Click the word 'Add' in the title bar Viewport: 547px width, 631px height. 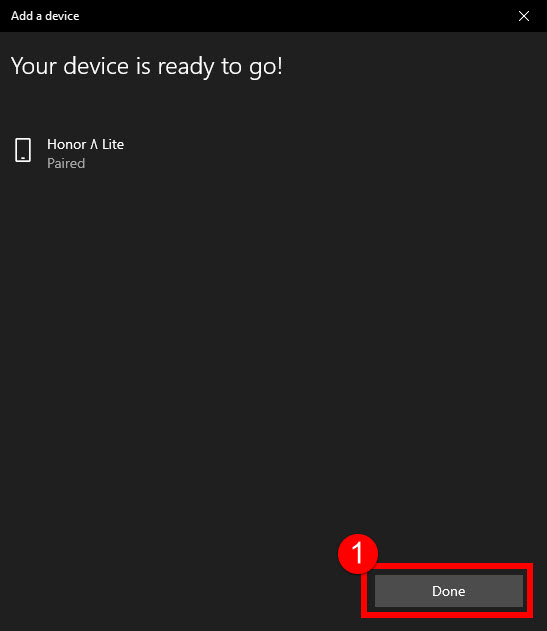(22, 16)
